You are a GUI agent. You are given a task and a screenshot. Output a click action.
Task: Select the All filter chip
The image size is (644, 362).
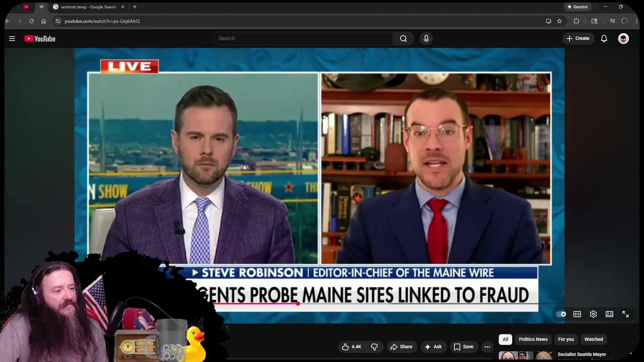coord(505,339)
